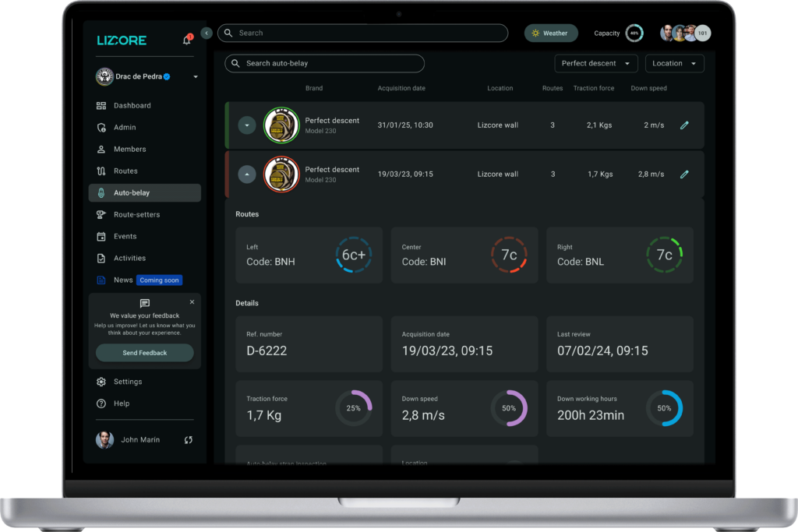The height and width of the screenshot is (532, 798).
Task: Click the Traction force 25% progress ring
Action: [354, 408]
